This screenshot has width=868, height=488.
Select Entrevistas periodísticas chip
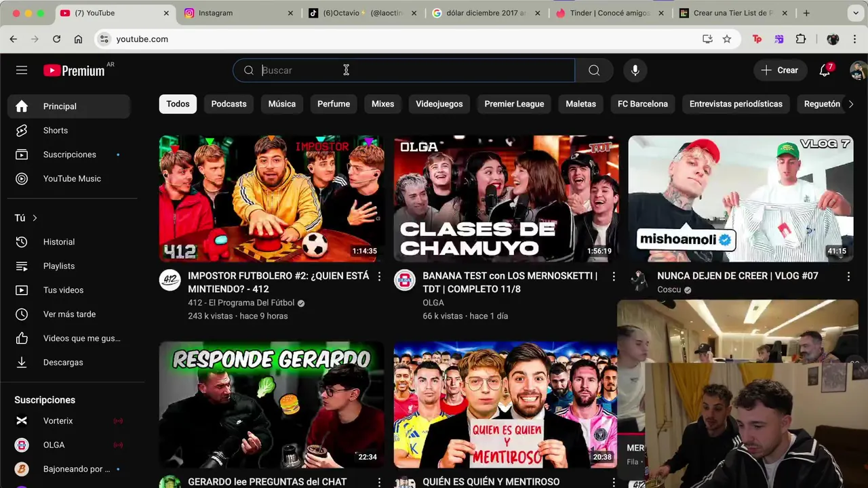pyautogui.click(x=736, y=104)
